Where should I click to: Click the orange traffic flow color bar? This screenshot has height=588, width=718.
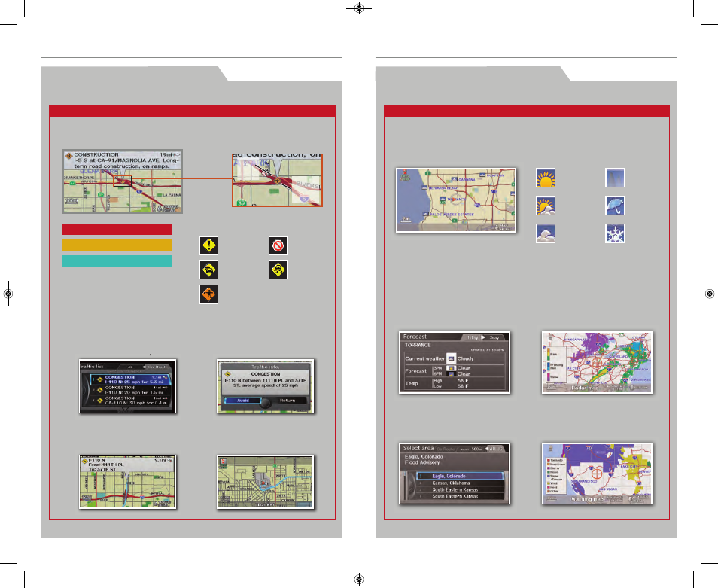point(117,245)
